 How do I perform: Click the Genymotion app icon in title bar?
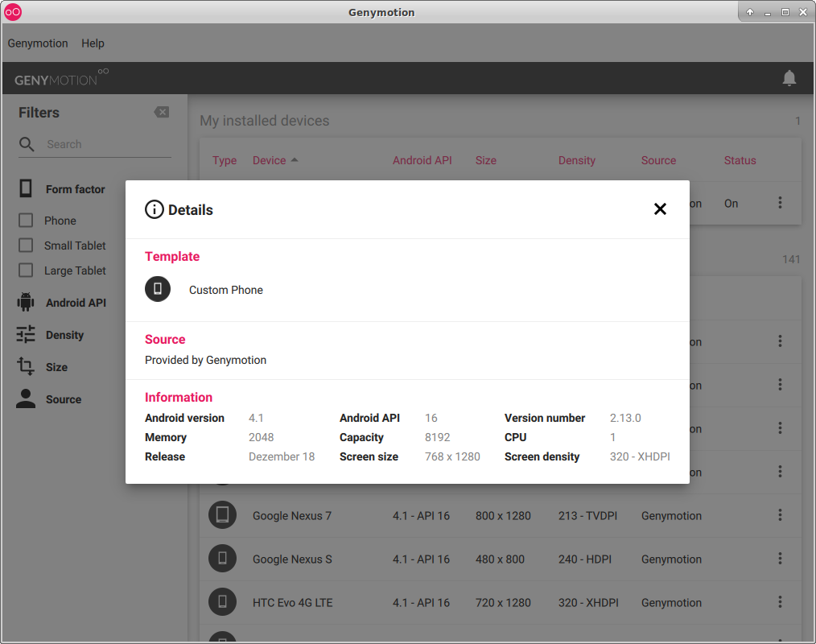click(13, 12)
